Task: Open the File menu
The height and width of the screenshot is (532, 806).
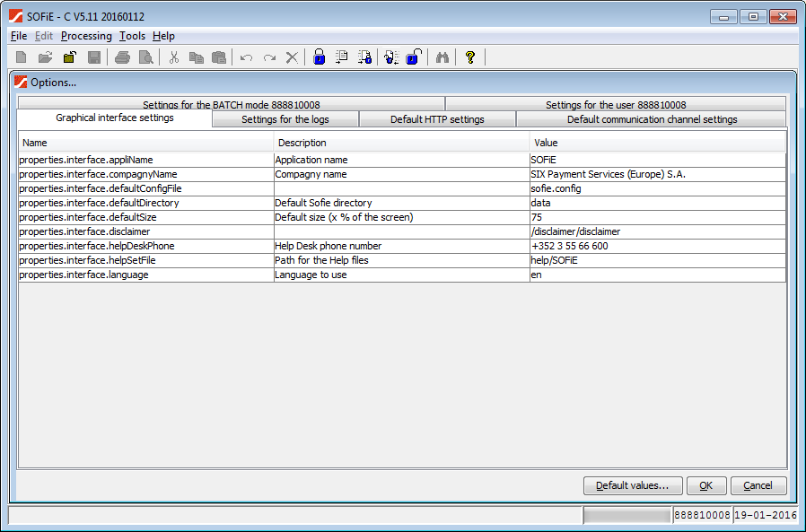Action: coord(19,36)
